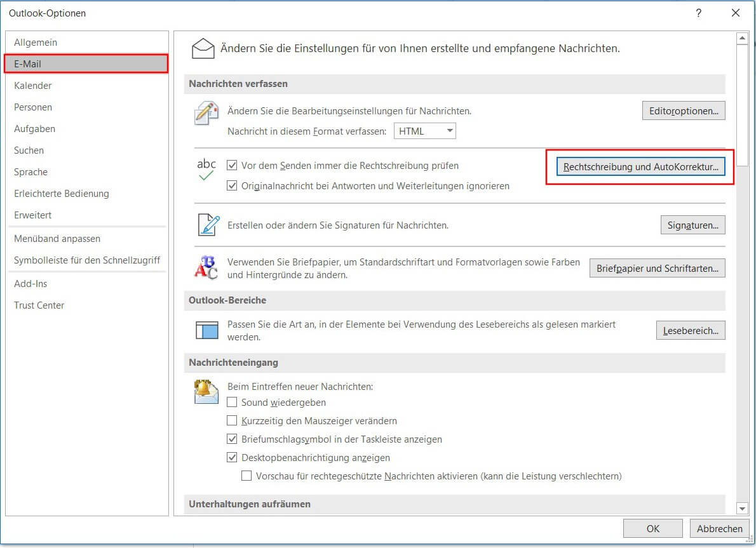
Task: Open Briefpapier und Schriftarten... dialog
Action: 657,269
